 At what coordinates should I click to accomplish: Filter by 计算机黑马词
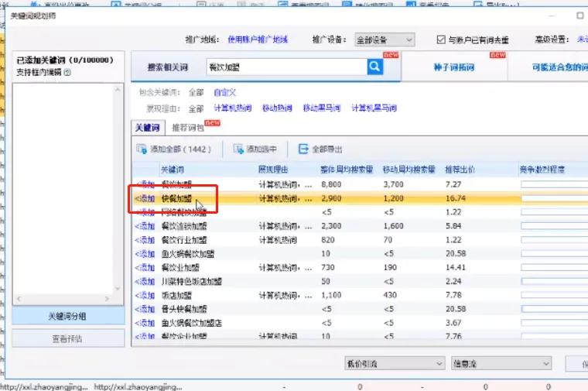tap(374, 108)
